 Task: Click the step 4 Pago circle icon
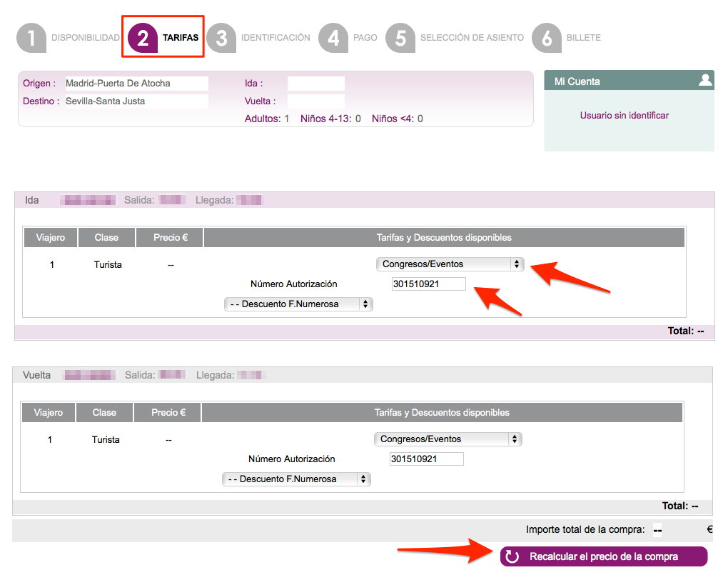coord(333,38)
